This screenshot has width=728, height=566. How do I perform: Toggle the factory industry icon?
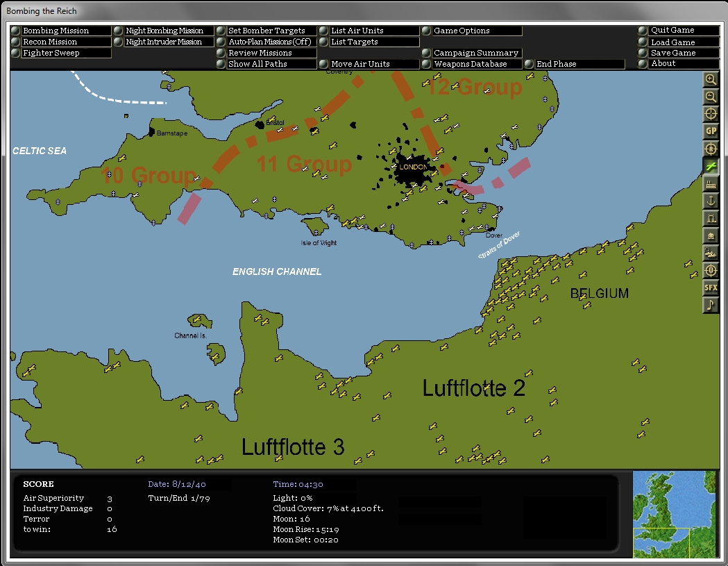[711, 183]
